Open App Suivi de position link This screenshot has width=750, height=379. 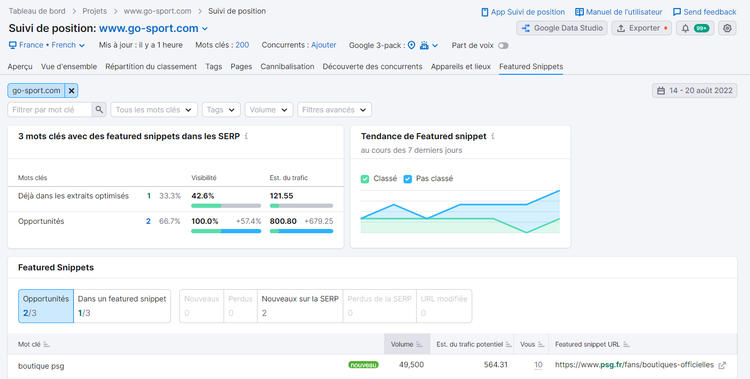(523, 12)
